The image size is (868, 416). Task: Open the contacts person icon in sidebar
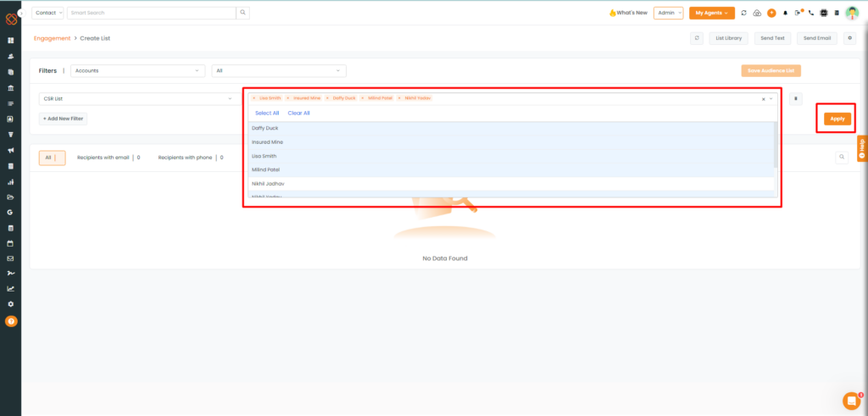pos(10,57)
